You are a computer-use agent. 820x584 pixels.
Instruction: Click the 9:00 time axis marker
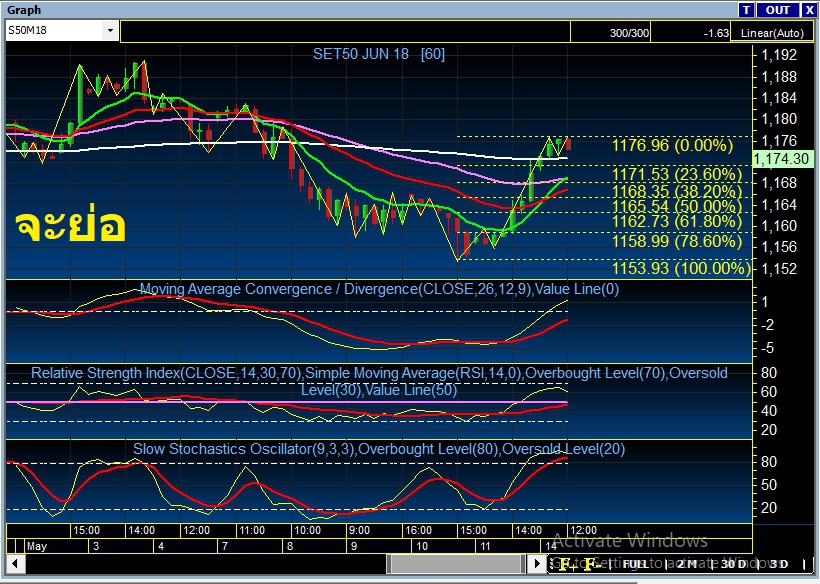pyautogui.click(x=359, y=530)
